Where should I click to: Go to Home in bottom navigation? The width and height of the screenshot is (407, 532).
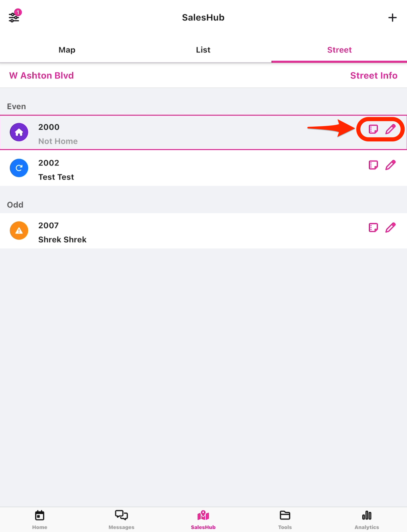coord(40,520)
